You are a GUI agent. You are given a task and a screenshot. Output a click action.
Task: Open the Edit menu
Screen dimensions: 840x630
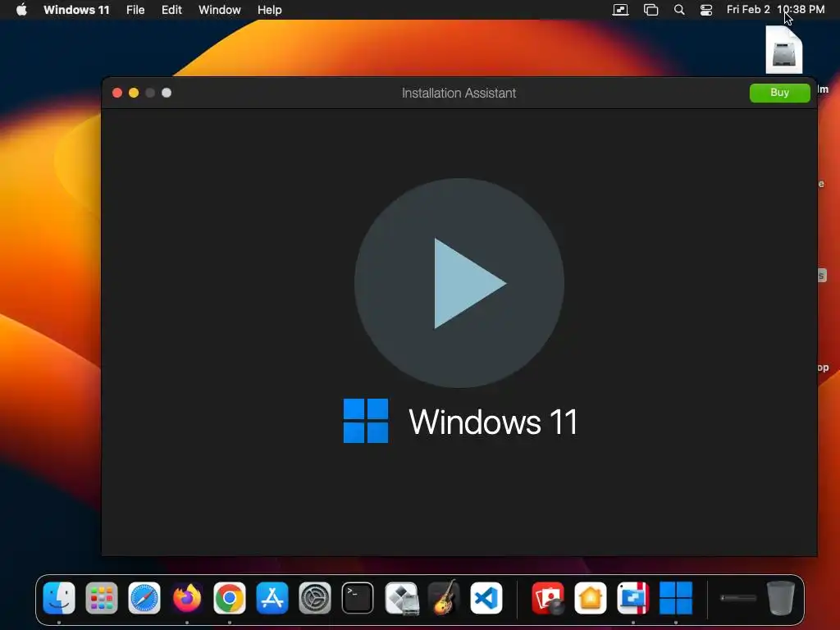click(171, 10)
